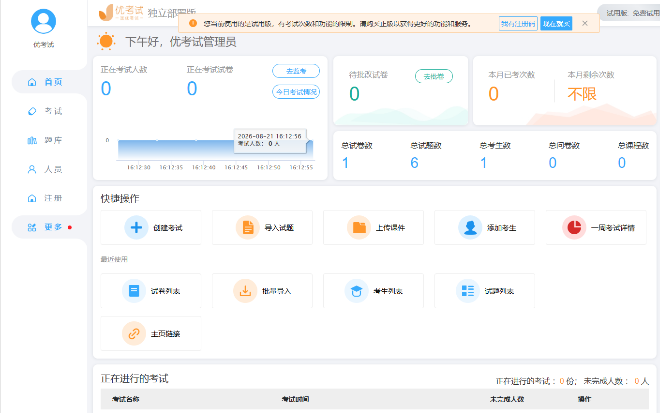Click the 考试名称 table column header
This screenshot has height=413, width=660.
point(125,399)
